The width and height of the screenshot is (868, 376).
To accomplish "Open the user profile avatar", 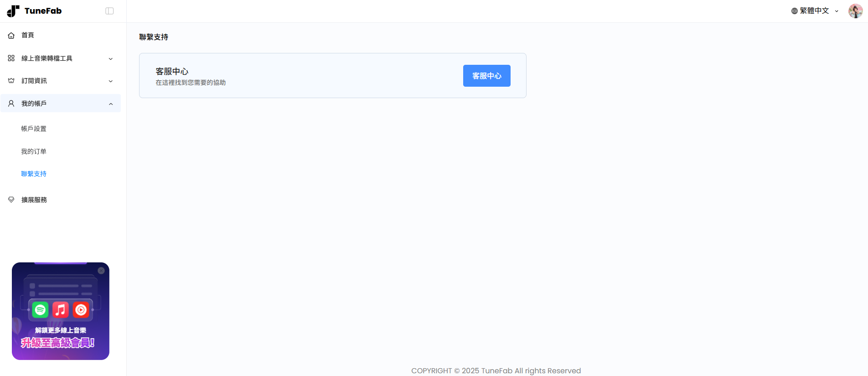I will tap(855, 11).
